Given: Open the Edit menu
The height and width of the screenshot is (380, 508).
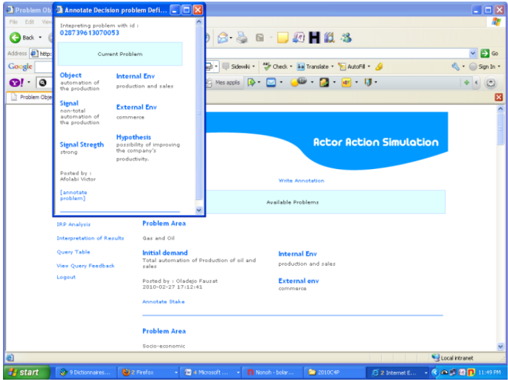Looking at the screenshot, I should coord(29,22).
